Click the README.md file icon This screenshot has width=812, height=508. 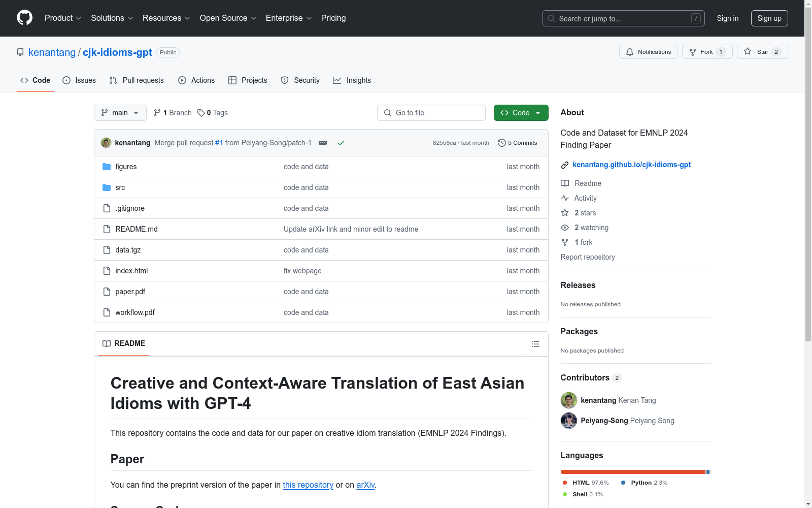coord(107,229)
